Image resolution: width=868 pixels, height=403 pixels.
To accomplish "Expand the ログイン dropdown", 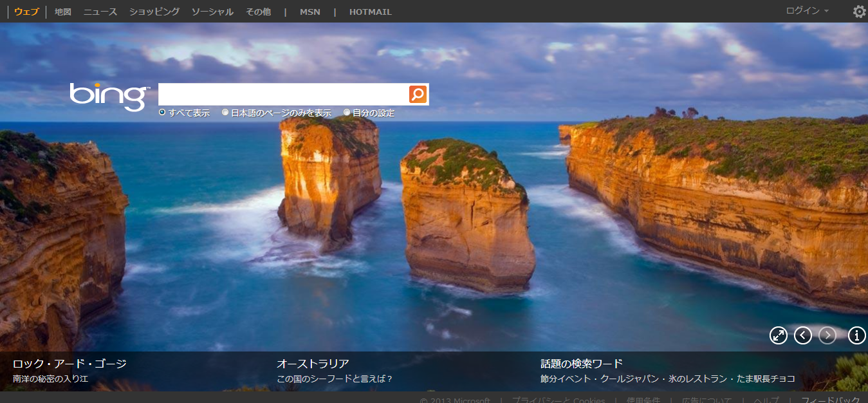I will 807,11.
